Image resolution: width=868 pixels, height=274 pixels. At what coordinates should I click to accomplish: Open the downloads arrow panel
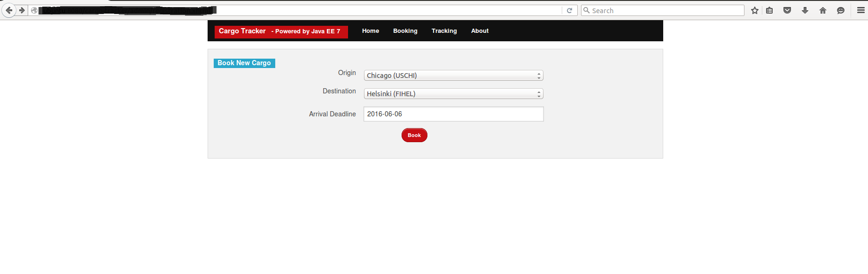[805, 10]
